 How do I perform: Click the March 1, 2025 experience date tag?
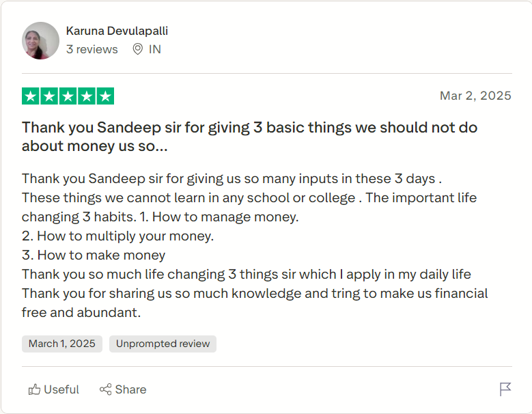click(x=62, y=344)
